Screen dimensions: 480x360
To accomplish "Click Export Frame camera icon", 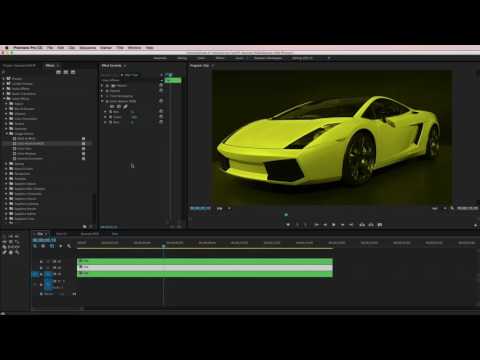I will pos(380,225).
